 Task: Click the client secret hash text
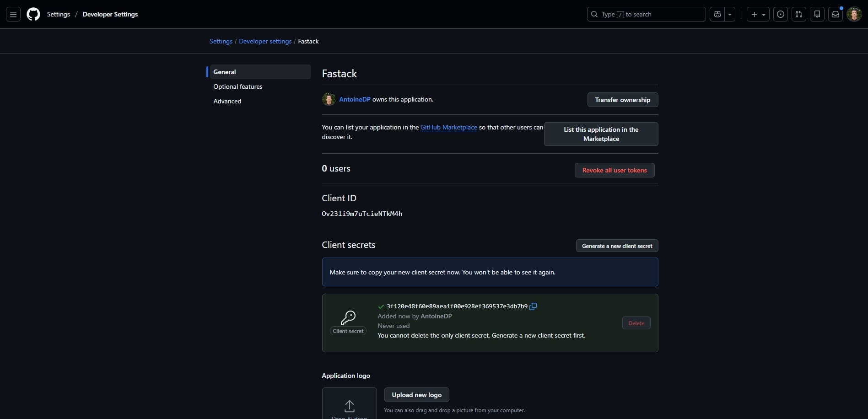[x=457, y=306]
